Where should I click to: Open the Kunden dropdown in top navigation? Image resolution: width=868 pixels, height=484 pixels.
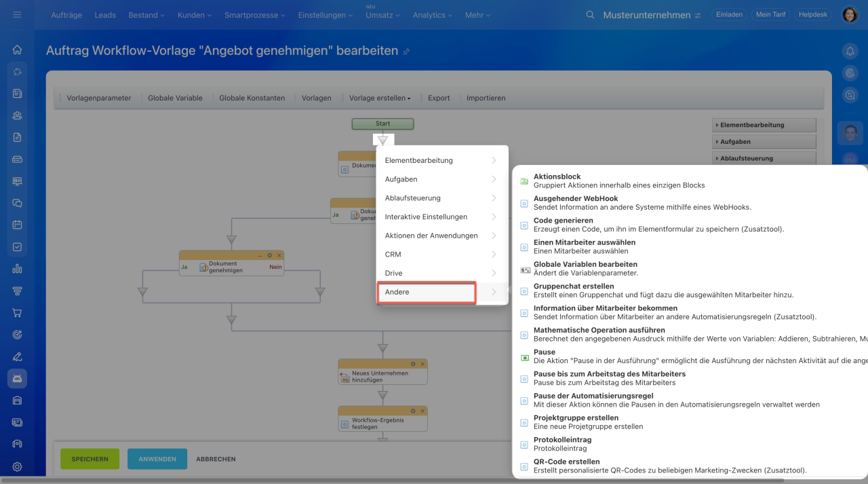(x=194, y=15)
